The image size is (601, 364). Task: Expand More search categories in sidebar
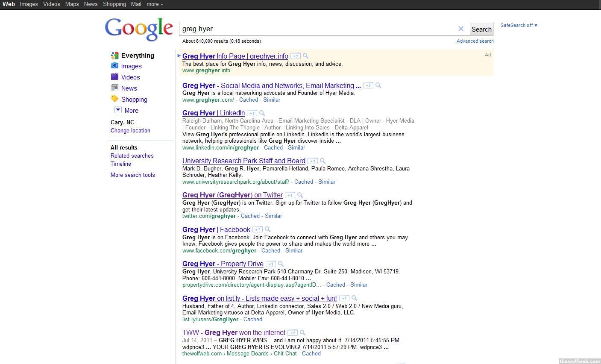[x=118, y=110]
